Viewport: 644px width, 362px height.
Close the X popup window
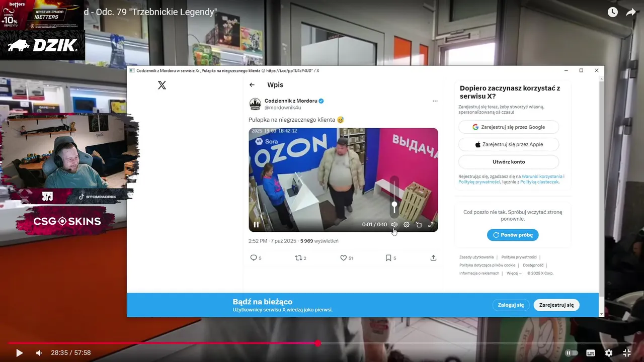597,71
